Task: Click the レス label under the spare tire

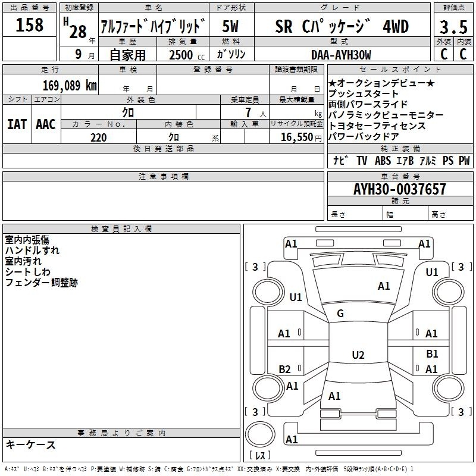Action: pyautogui.click(x=260, y=456)
